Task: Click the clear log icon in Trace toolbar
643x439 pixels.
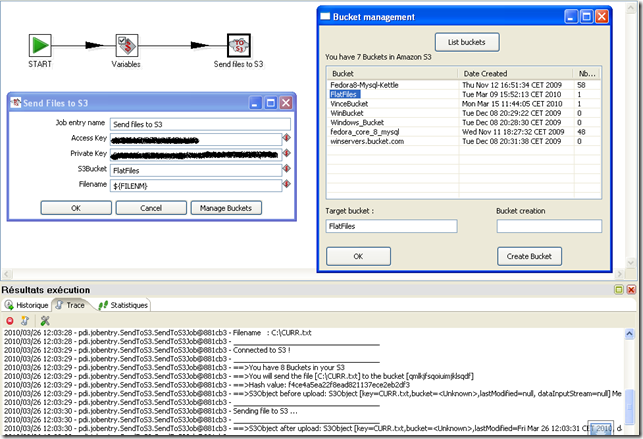Action: click(24, 320)
